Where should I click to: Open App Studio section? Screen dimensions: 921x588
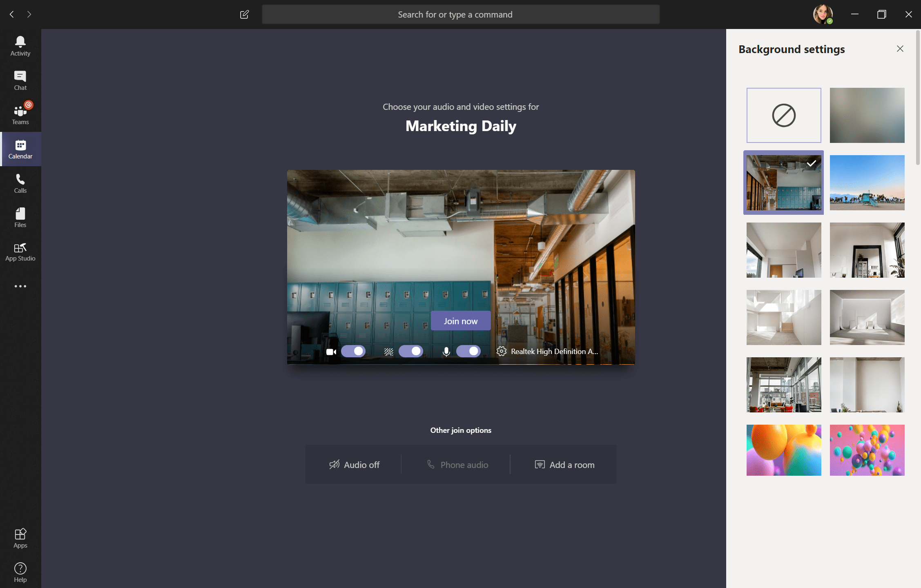pyautogui.click(x=20, y=252)
